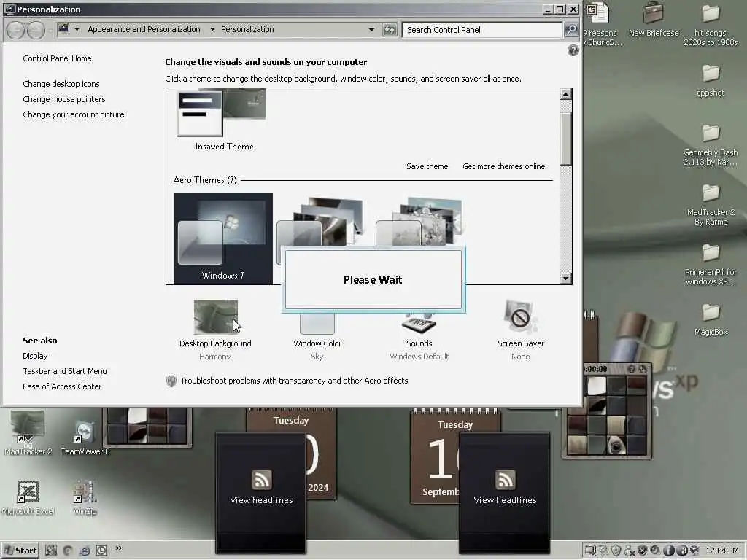Click the refresh button next to the address bar
The width and height of the screenshot is (747, 560).
tap(390, 29)
